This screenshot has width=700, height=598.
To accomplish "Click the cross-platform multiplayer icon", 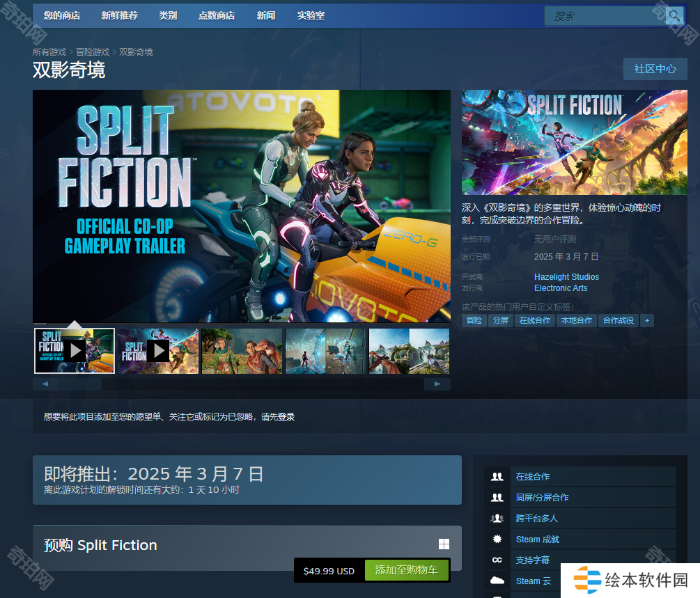I will coord(497,519).
